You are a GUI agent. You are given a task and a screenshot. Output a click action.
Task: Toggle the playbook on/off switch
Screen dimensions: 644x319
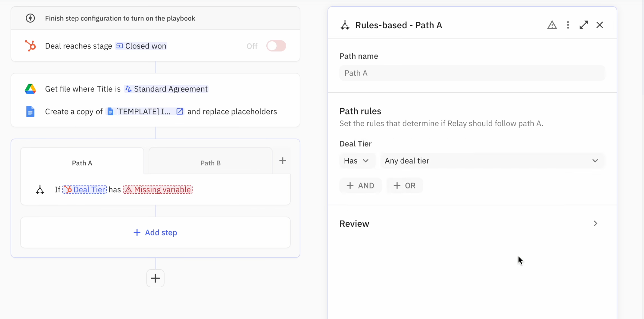[x=276, y=46]
